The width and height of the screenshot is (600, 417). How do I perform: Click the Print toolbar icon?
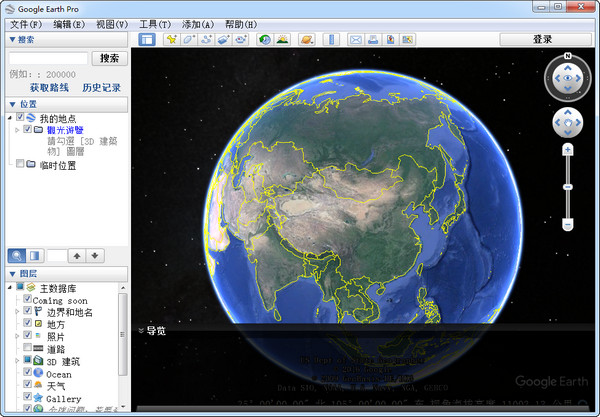point(372,40)
